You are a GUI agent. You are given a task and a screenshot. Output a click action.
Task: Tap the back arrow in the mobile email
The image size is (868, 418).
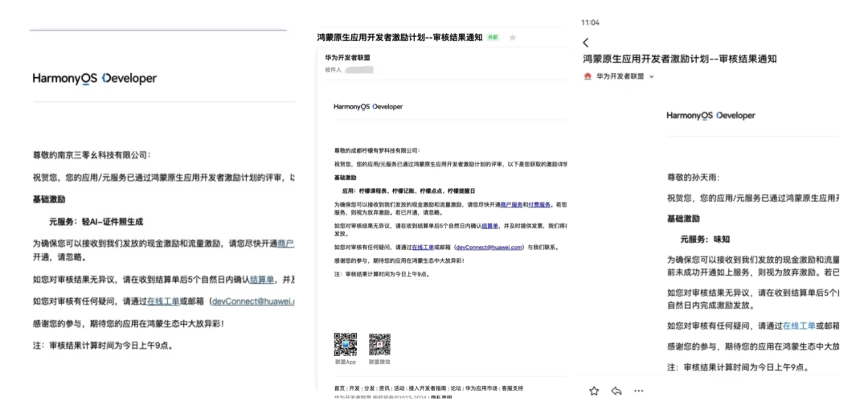(x=586, y=42)
